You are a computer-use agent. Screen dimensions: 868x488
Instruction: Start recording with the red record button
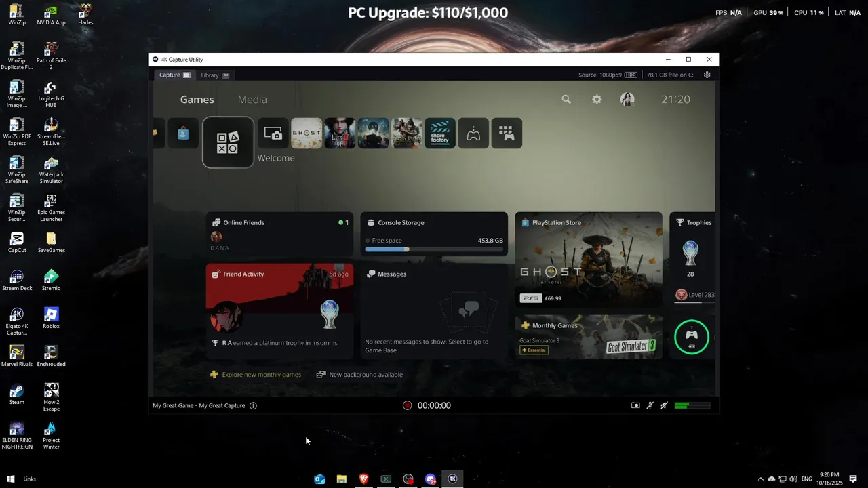point(407,405)
